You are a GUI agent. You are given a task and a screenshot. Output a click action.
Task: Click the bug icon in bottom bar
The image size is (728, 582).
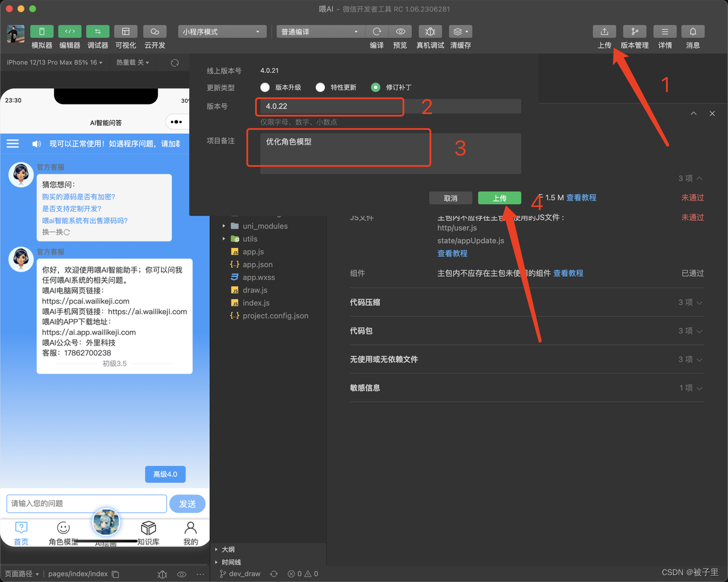pyautogui.click(x=162, y=574)
